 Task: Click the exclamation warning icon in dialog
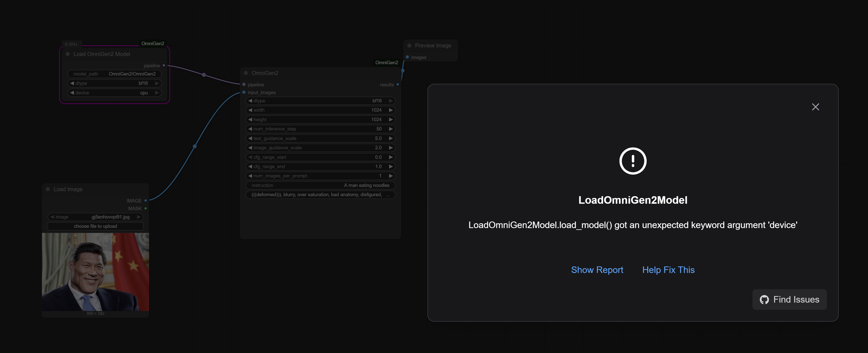click(633, 161)
